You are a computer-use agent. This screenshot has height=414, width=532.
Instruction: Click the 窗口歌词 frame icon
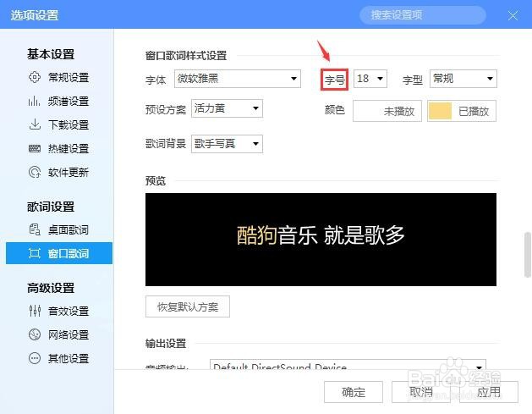click(35, 253)
